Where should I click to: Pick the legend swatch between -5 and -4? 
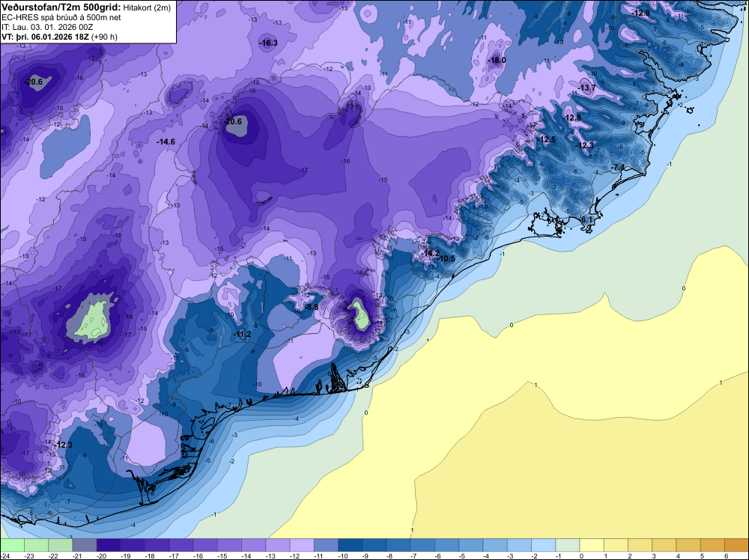471,545
